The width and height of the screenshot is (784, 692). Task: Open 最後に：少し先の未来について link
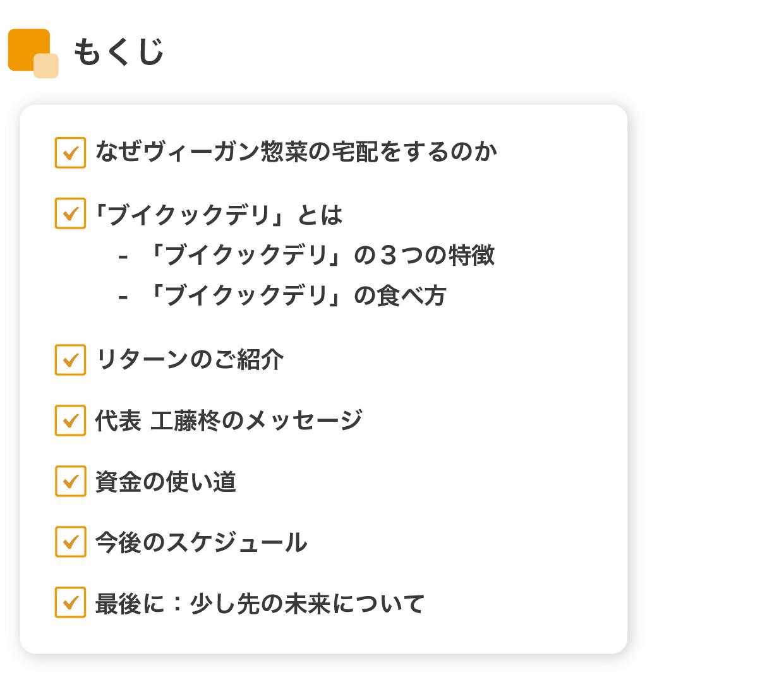pos(260,604)
